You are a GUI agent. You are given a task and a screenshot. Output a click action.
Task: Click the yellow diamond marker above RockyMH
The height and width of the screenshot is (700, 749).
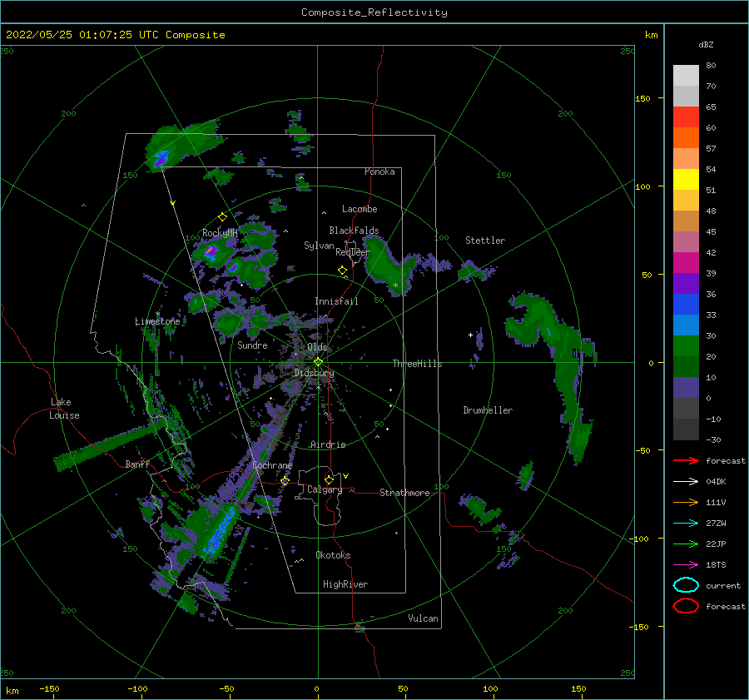click(222, 217)
